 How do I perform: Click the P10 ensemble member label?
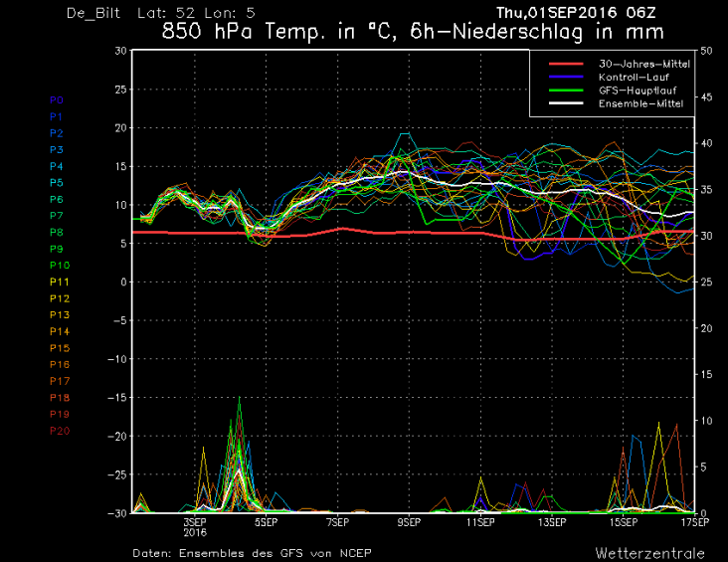(60, 266)
